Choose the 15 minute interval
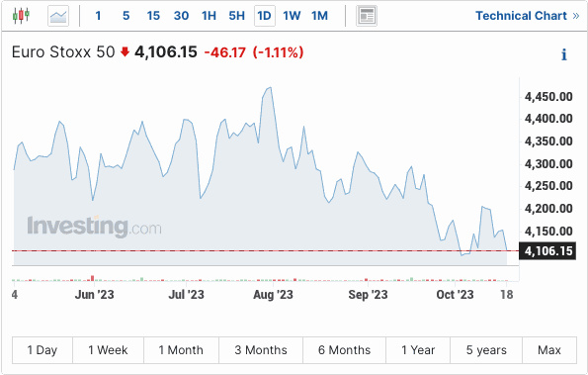The width and height of the screenshot is (588, 375). click(x=153, y=16)
